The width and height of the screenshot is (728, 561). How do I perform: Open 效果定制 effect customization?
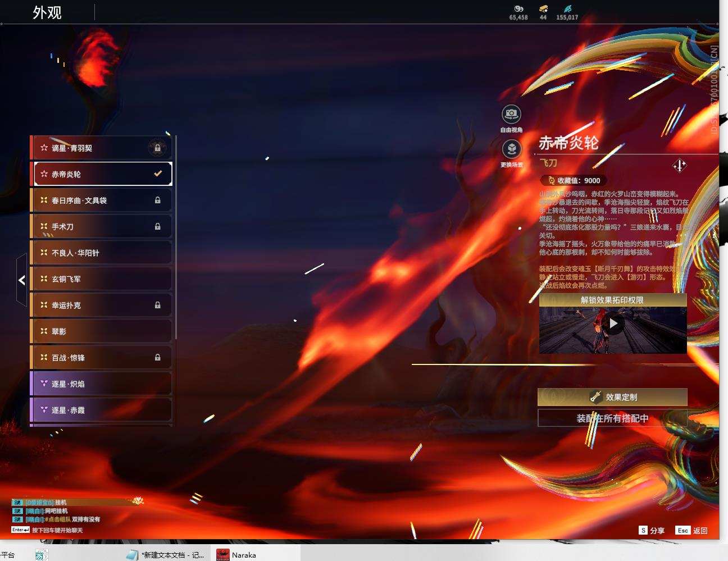612,397
